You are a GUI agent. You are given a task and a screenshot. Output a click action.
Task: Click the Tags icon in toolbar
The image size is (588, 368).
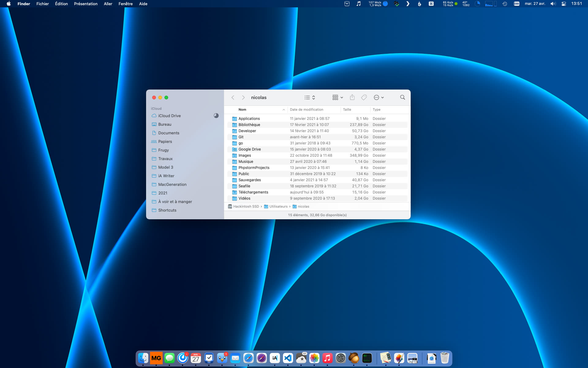[364, 98]
